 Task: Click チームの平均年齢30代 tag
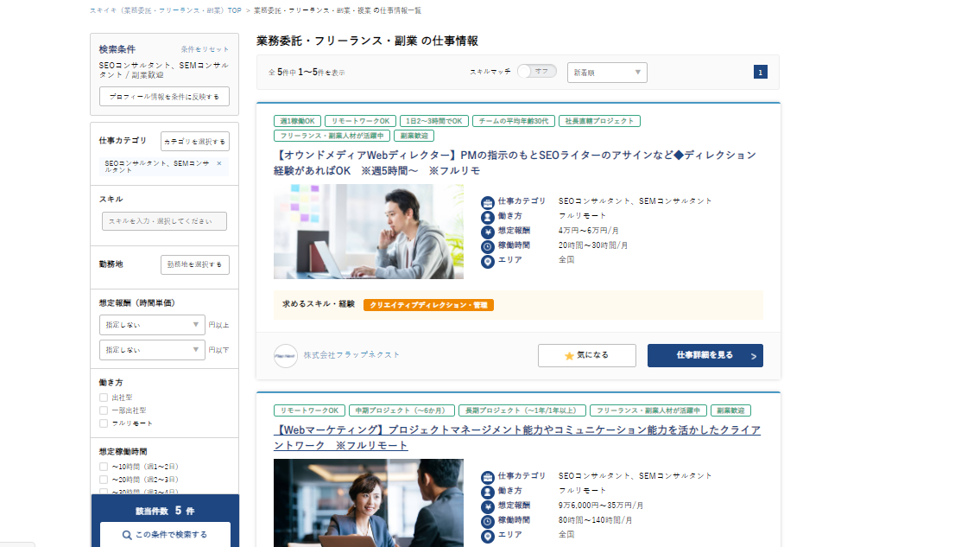coord(513,121)
